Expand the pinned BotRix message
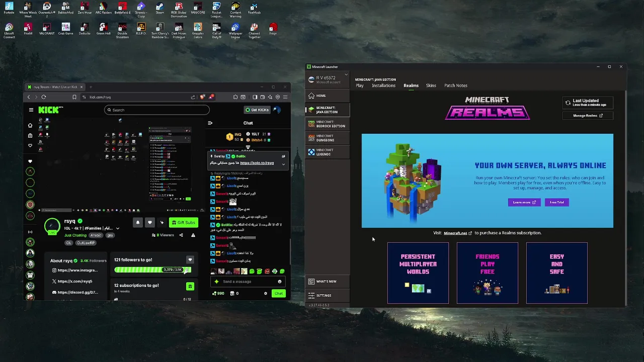This screenshot has width=644, height=362. 283,163
